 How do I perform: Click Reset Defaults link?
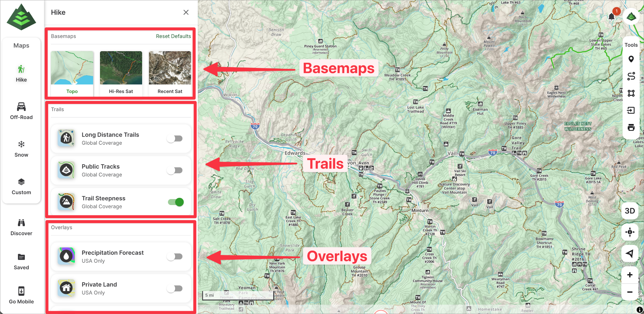[x=173, y=36]
